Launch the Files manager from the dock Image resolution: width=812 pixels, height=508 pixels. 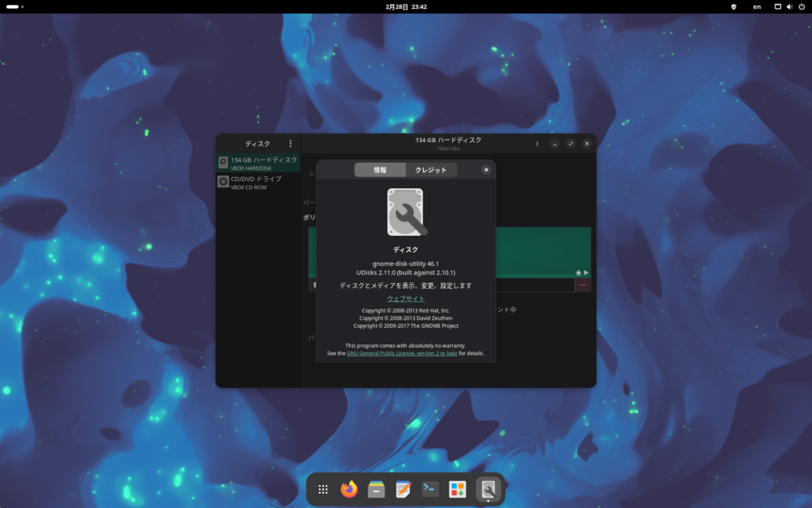click(377, 490)
